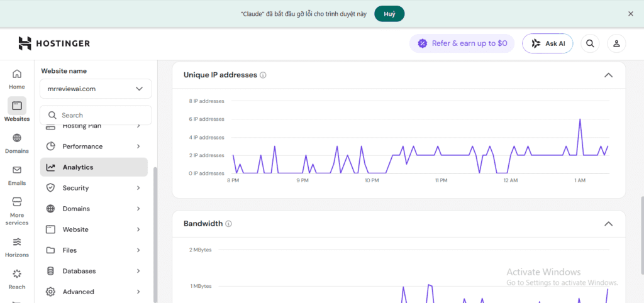The height and width of the screenshot is (303, 644).
Task: Open Ask AI assistant button
Action: (x=548, y=43)
